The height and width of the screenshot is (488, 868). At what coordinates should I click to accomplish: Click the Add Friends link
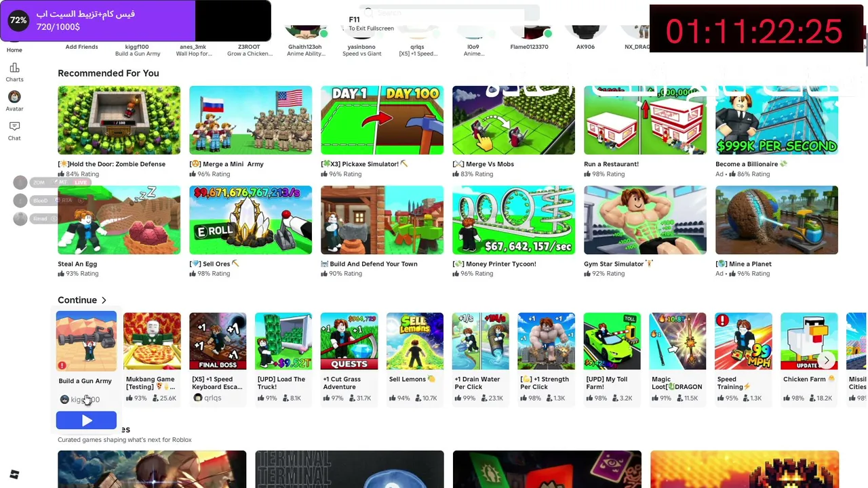pos(81,47)
